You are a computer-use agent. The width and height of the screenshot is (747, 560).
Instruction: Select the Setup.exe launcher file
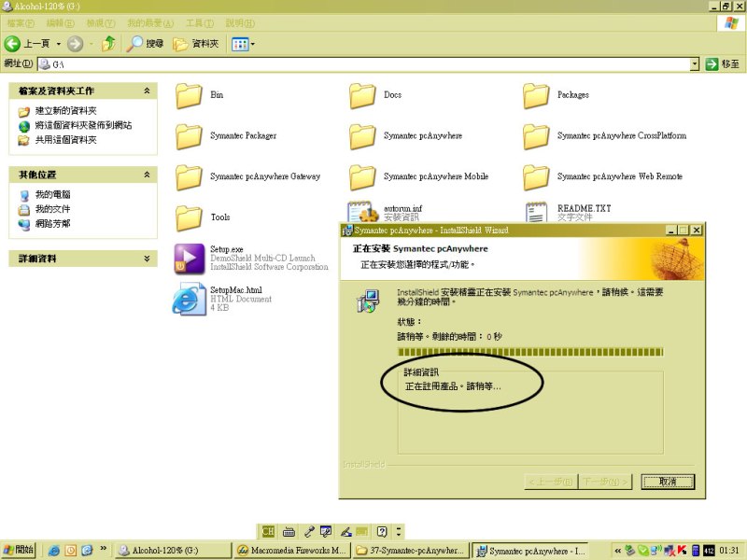coord(251,259)
